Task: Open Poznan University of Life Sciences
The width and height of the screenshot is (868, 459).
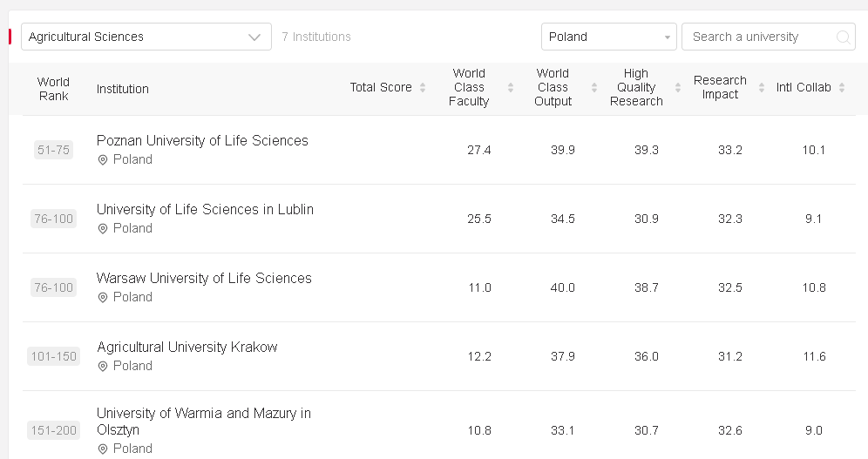Action: (x=202, y=141)
